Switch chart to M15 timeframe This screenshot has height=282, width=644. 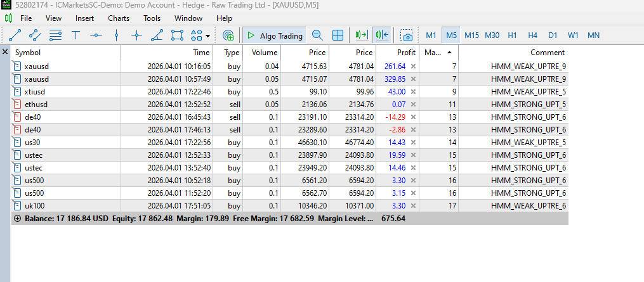471,35
